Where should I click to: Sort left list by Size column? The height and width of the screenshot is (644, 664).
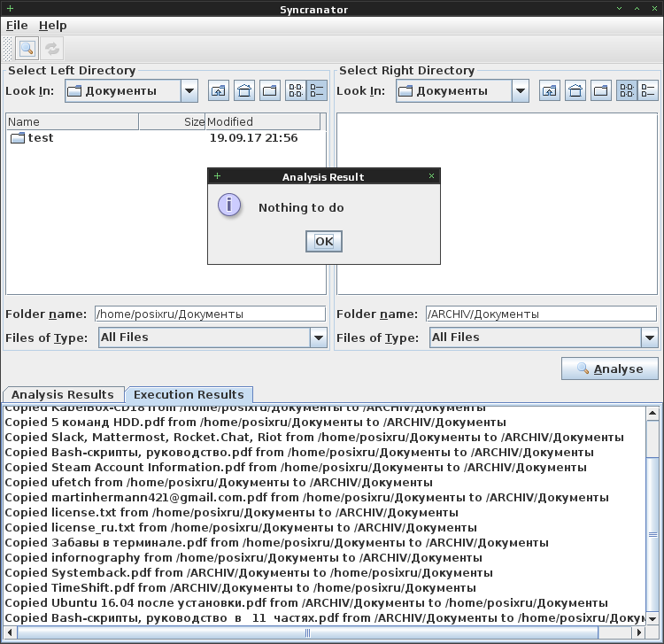point(173,121)
